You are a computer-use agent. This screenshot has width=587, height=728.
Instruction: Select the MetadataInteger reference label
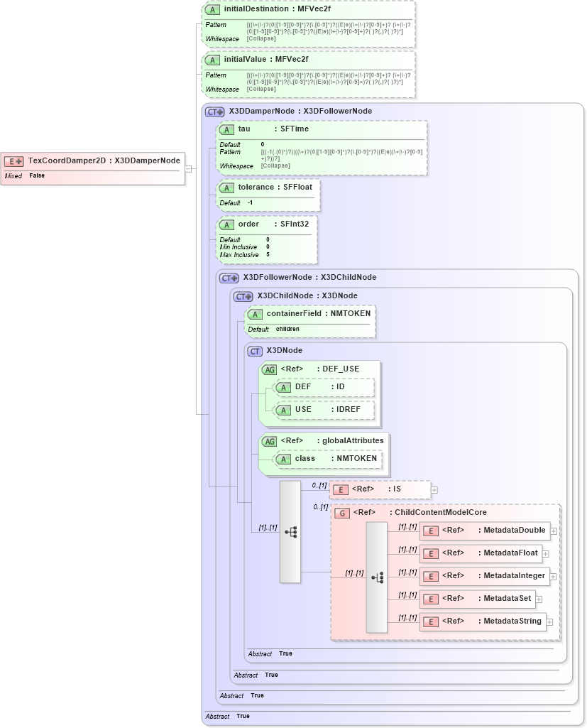[x=494, y=576]
